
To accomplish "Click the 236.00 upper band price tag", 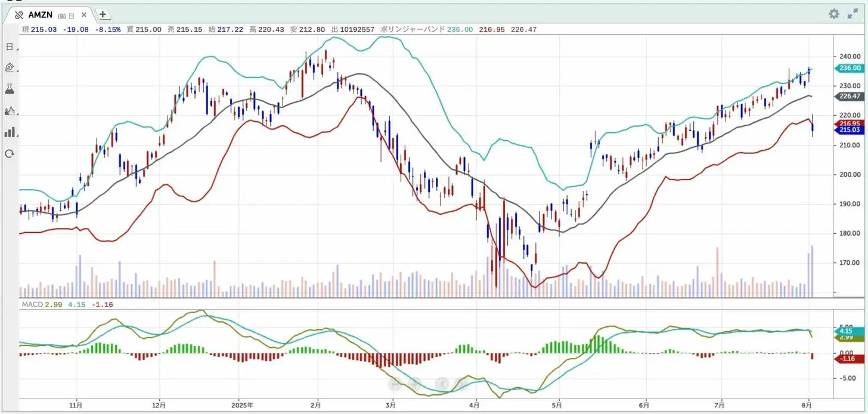I will 848,68.
